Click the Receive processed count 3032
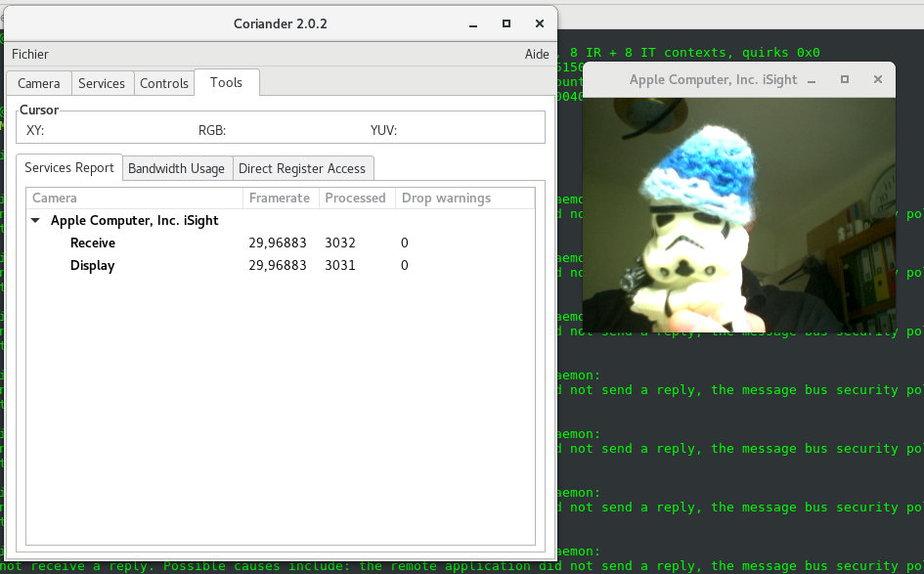Viewport: 924px width, 574px height. (340, 243)
